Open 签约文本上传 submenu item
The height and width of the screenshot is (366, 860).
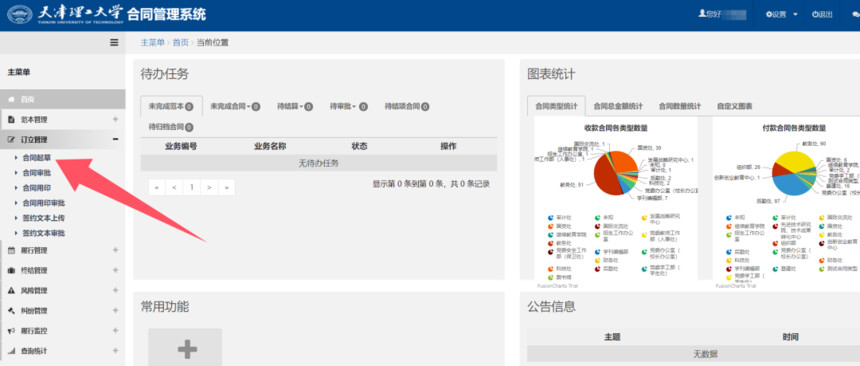click(43, 218)
